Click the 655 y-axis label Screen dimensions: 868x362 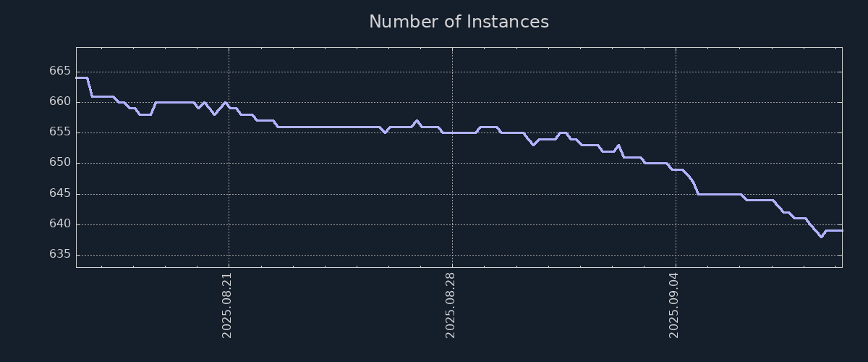61,132
